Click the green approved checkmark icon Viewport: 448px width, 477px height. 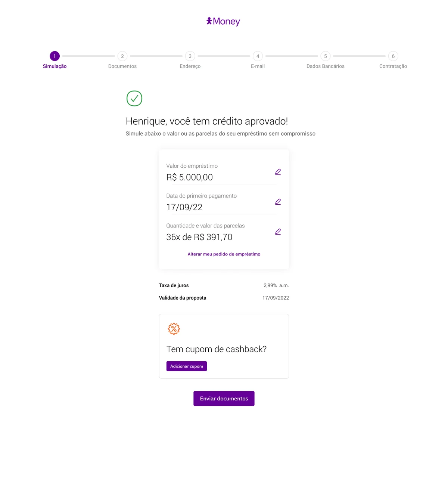click(x=134, y=98)
